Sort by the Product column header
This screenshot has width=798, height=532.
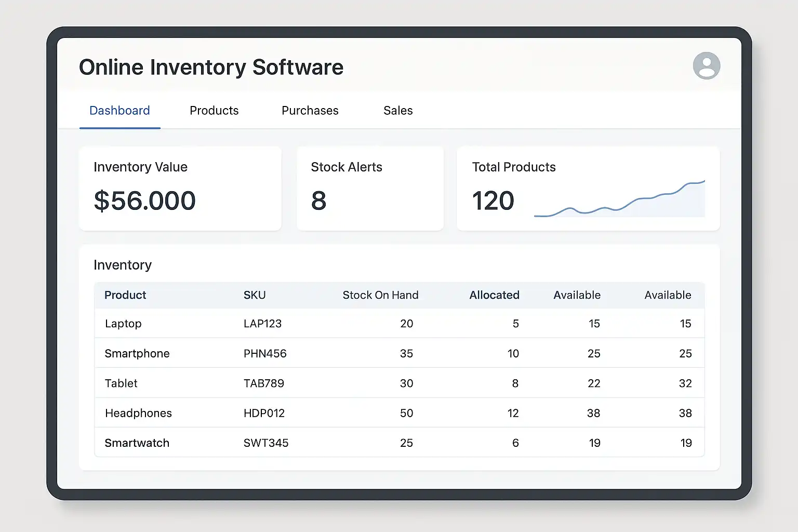[125, 295]
